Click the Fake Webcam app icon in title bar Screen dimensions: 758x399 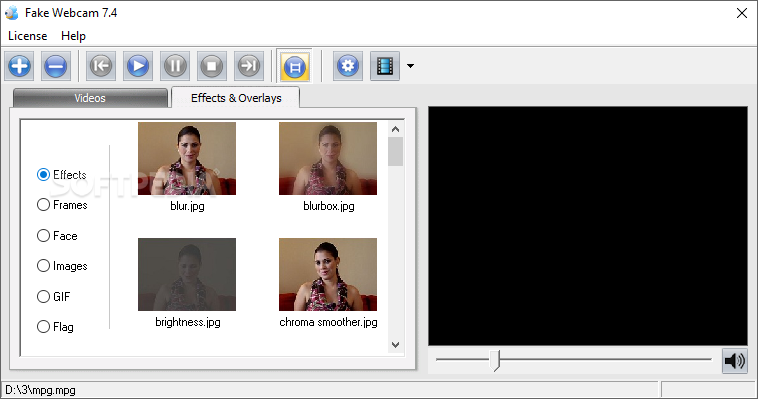11,13
